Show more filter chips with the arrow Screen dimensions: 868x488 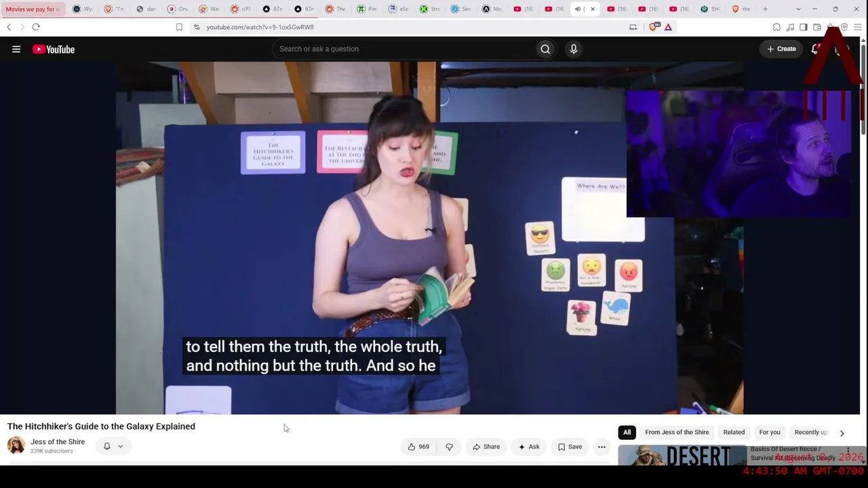point(842,432)
